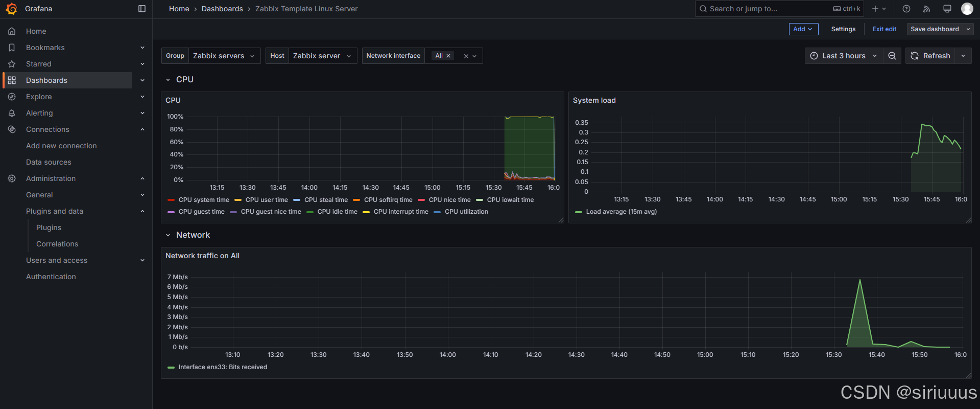Click the time picker clock icon
The image size is (980, 409).
(814, 56)
